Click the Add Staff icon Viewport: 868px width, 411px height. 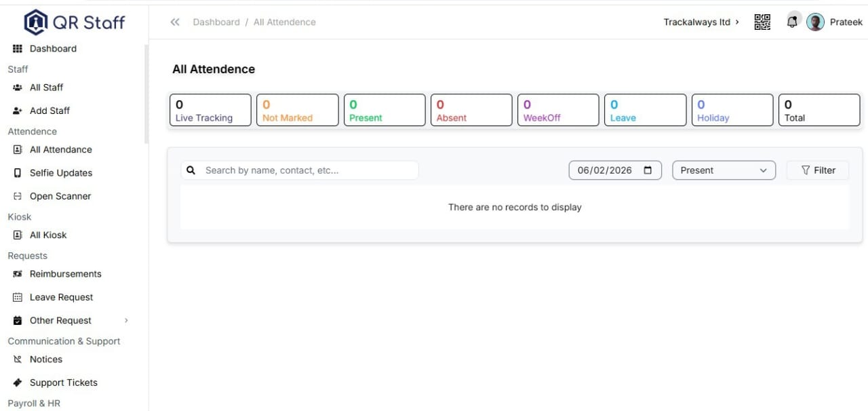pos(16,110)
